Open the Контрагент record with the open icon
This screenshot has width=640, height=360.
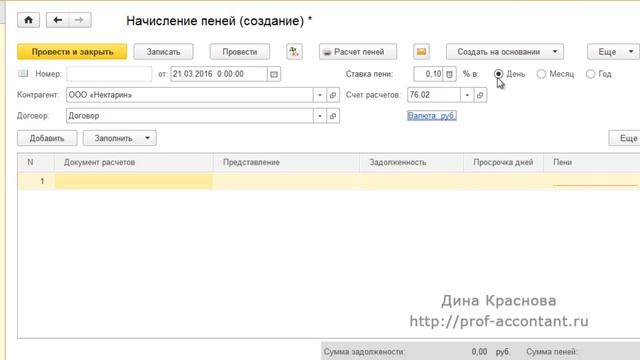[333, 95]
